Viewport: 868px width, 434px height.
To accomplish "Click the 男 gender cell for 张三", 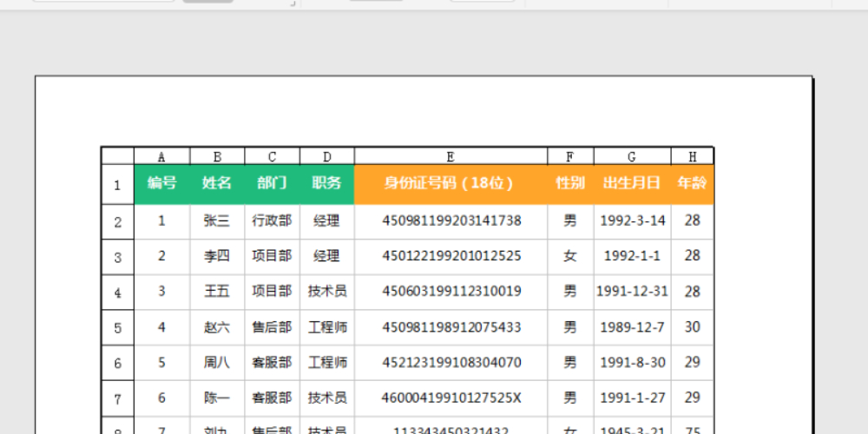I will pyautogui.click(x=570, y=221).
